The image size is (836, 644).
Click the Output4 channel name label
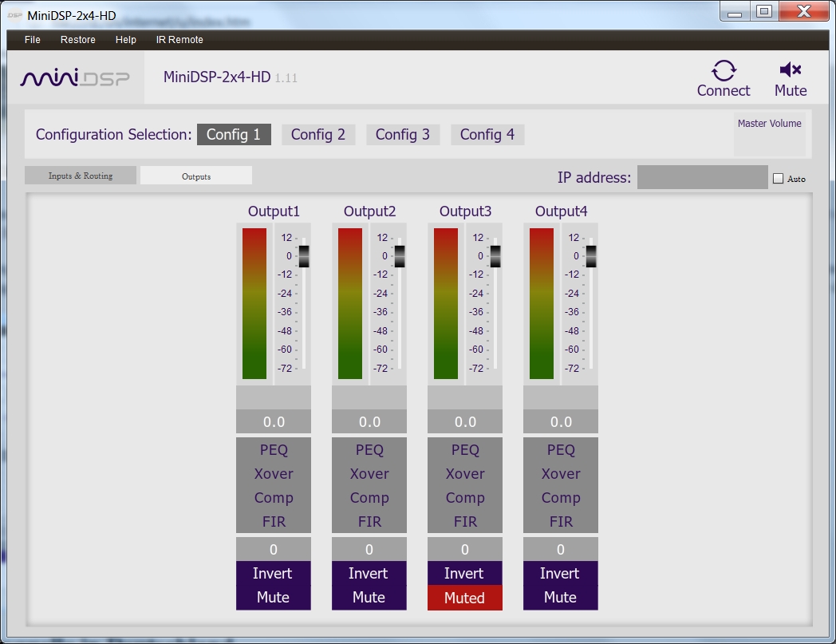click(561, 211)
